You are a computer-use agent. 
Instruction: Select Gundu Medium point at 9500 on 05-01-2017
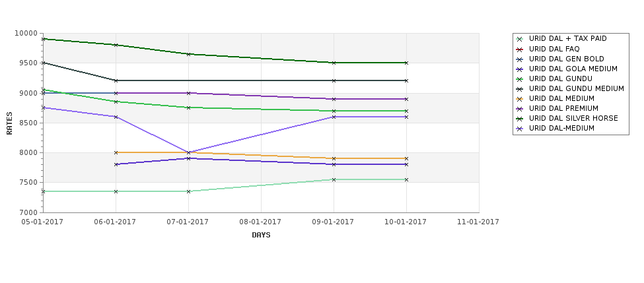click(43, 63)
